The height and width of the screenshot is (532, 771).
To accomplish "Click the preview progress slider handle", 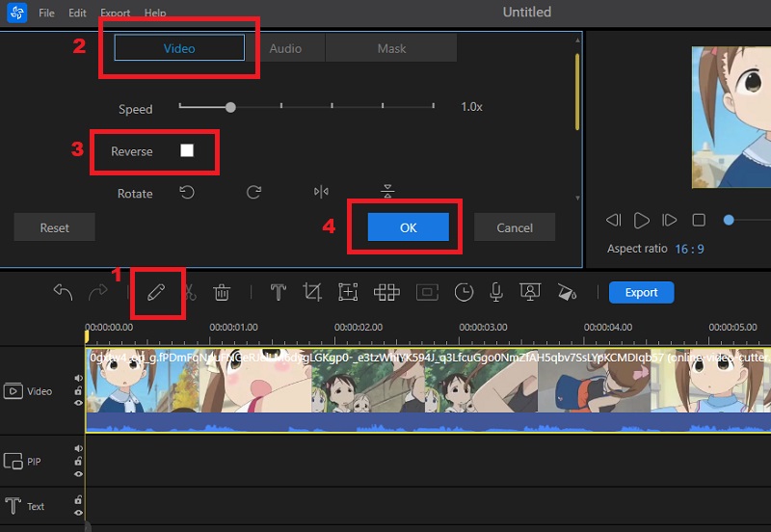I will [x=729, y=220].
